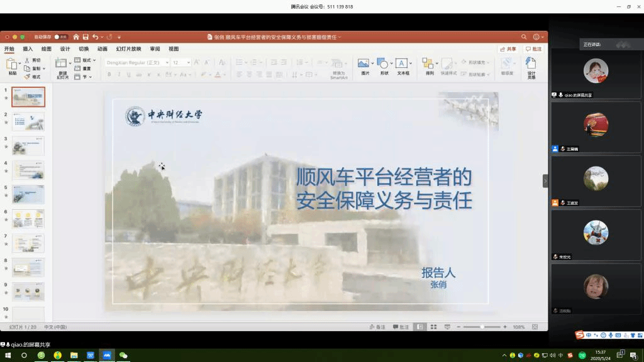This screenshot has height=362, width=644.
Task: Select slide 5 thumbnail in slide panel
Action: (28, 194)
